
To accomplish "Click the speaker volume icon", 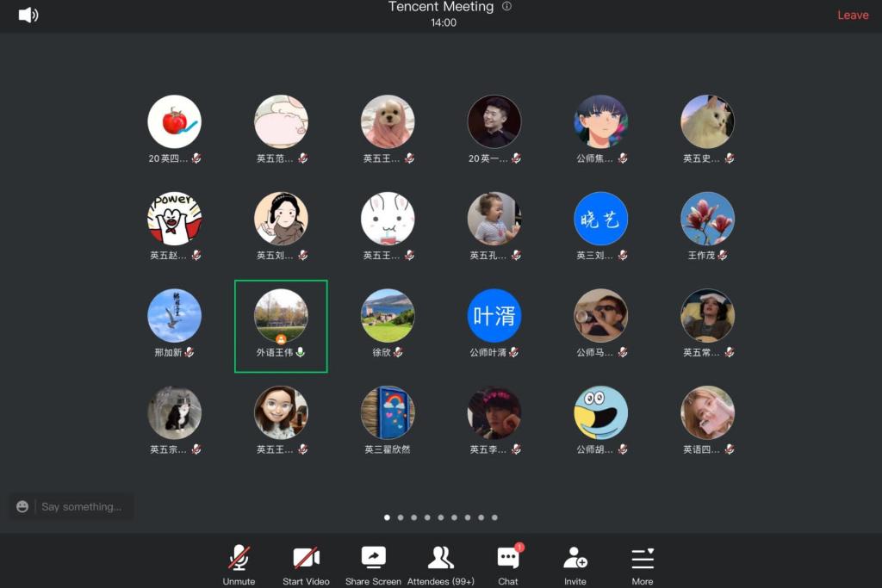I will [28, 15].
